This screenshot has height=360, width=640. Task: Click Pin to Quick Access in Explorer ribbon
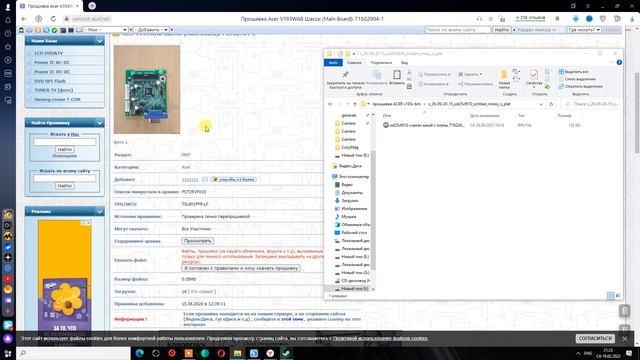tap(345, 80)
